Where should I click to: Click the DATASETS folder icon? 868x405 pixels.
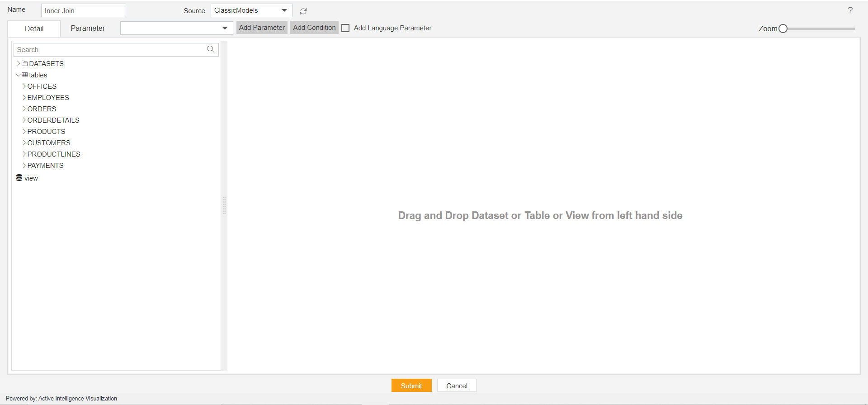pyautogui.click(x=25, y=63)
